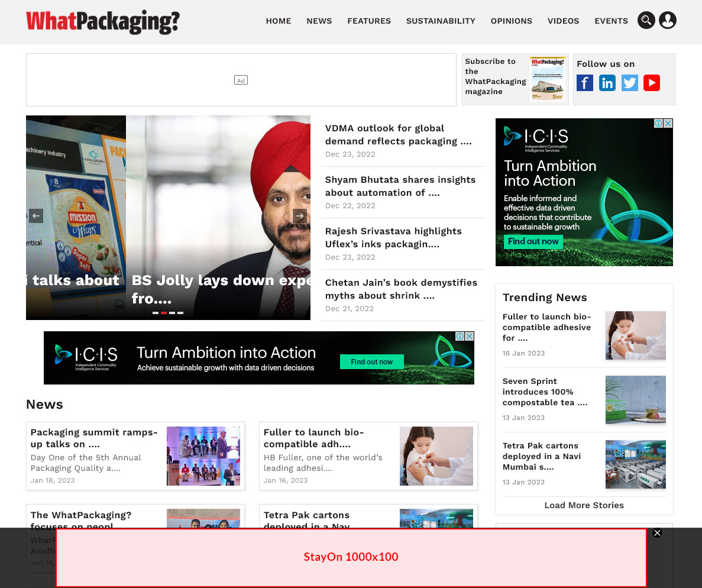702x588 pixels.
Task: Open the search icon in header
Action: (x=646, y=20)
